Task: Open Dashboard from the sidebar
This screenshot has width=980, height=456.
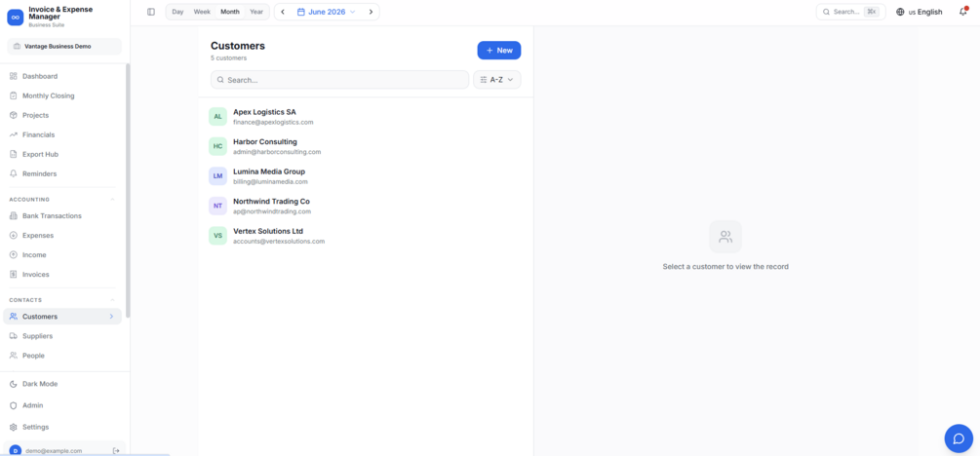Action: [x=62, y=76]
